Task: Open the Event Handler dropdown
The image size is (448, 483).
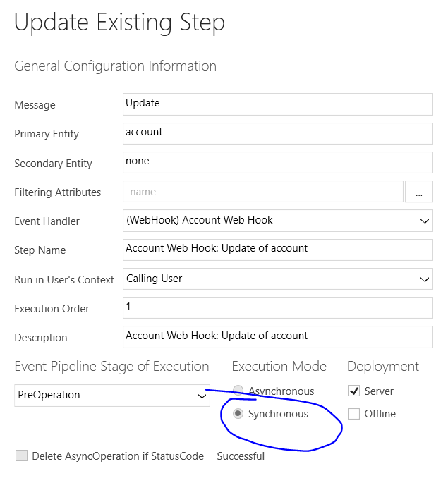Action: (277, 221)
